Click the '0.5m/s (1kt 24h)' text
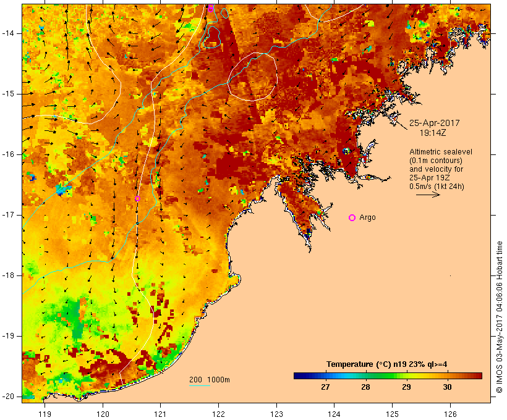 point(437,187)
